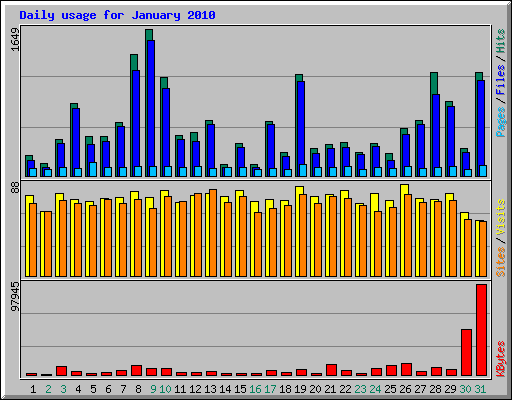The image size is (512, 400).
Task: Select green day label "10"
Action: click(x=165, y=389)
